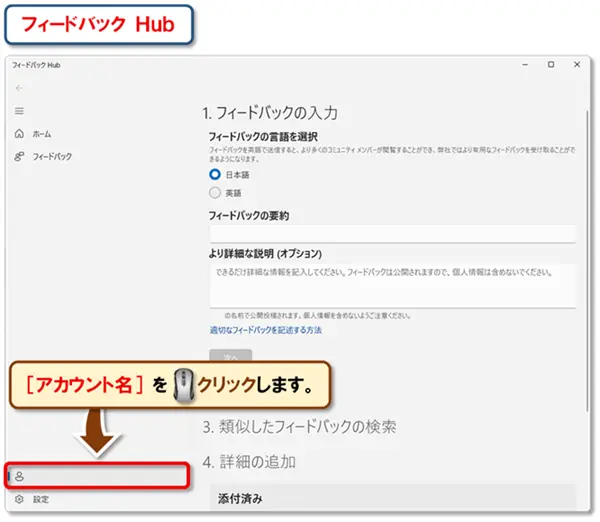Image resolution: width=600 pixels, height=522 pixels.
Task: Click the フィードバックの要約 text field
Action: (x=392, y=234)
